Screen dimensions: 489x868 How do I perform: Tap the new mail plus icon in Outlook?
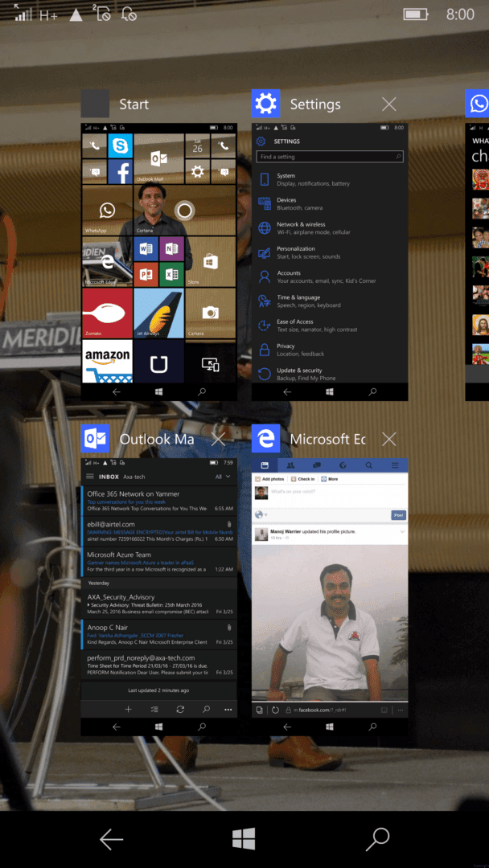click(128, 709)
